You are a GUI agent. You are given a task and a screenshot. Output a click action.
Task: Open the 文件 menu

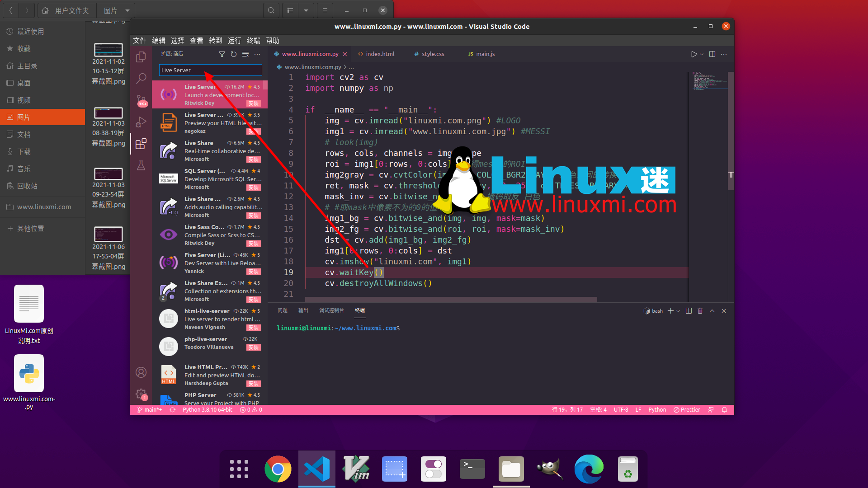pos(140,41)
